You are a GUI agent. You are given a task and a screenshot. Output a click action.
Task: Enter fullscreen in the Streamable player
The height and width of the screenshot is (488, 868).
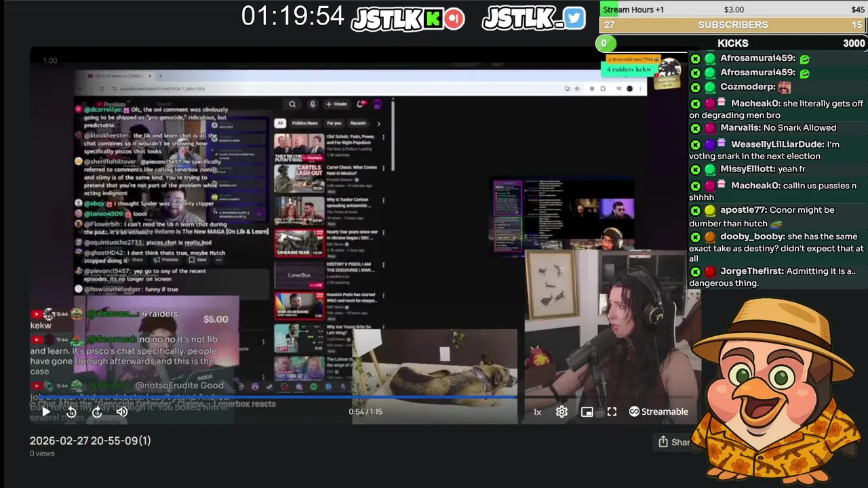coord(612,411)
